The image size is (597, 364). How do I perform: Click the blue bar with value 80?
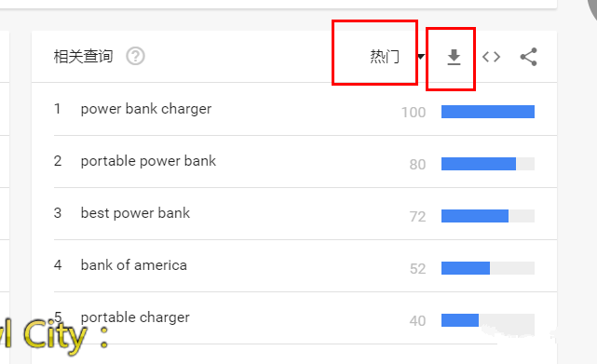point(479,164)
